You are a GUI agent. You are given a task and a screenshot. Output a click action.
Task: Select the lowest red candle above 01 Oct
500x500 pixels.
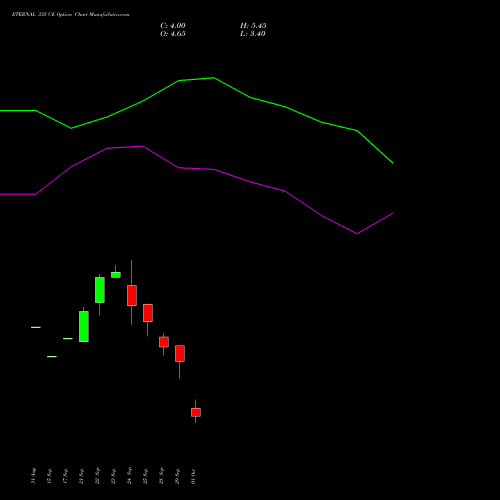click(196, 412)
